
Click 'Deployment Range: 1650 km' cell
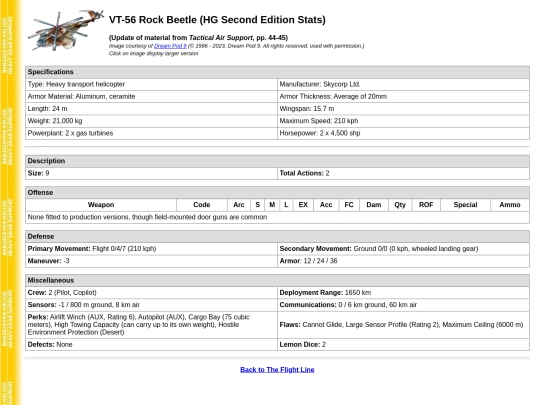pyautogui.click(x=403, y=293)
